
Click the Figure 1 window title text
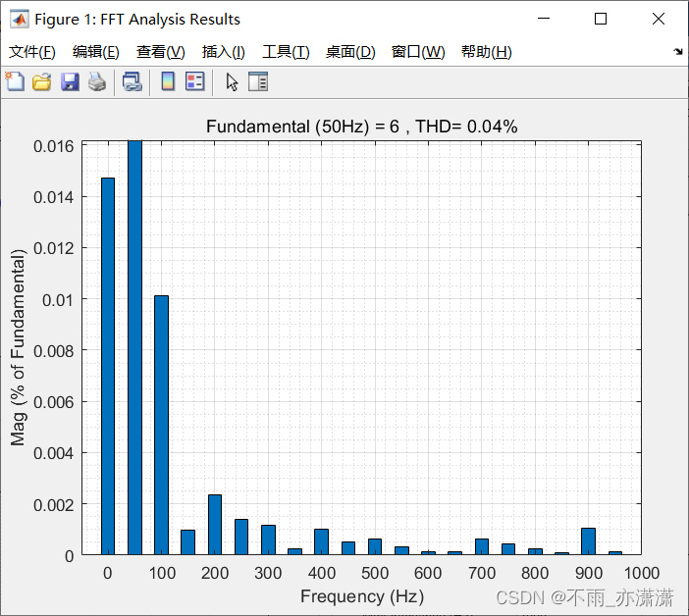coord(137,20)
